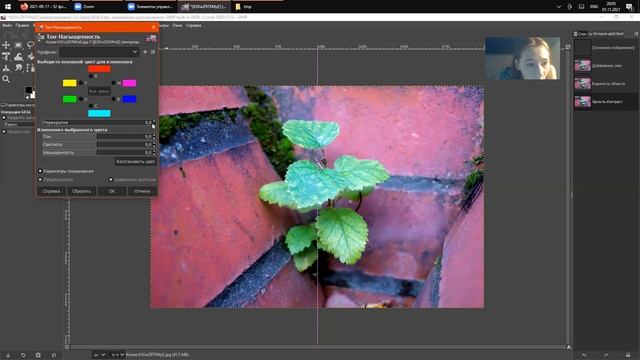640x360 pixels.
Task: Switch to the Layers tab
Action: coord(580,34)
